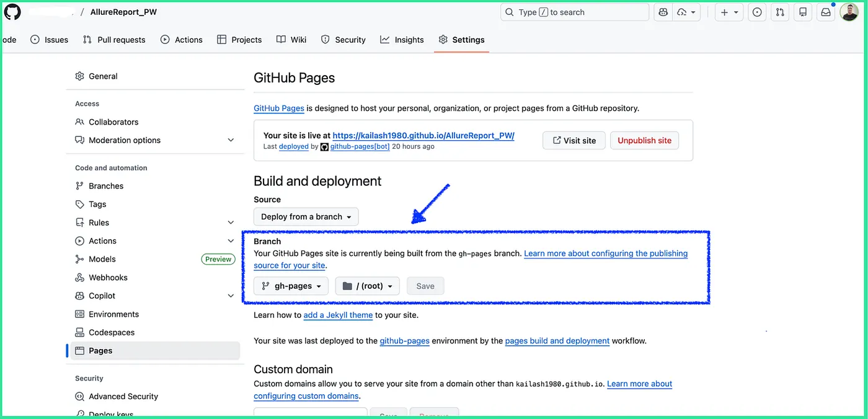Switch to the Actions tab
Image resolution: width=868 pixels, height=419 pixels.
[181, 40]
